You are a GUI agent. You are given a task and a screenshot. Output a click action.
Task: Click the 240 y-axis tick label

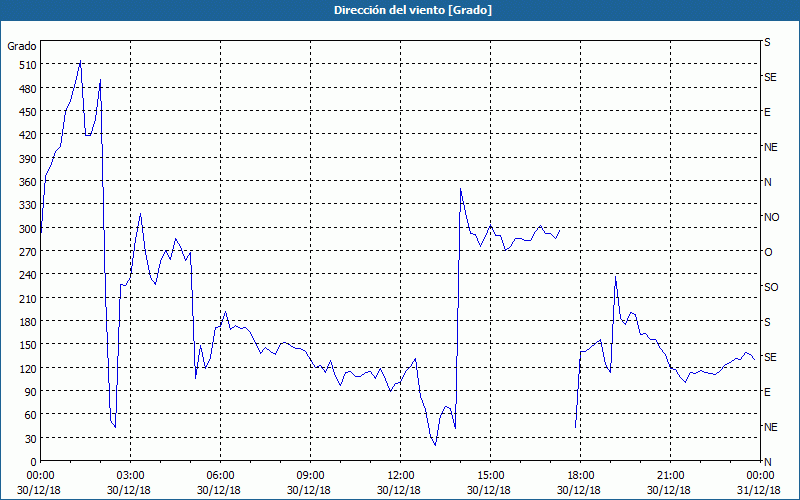(x=28, y=275)
